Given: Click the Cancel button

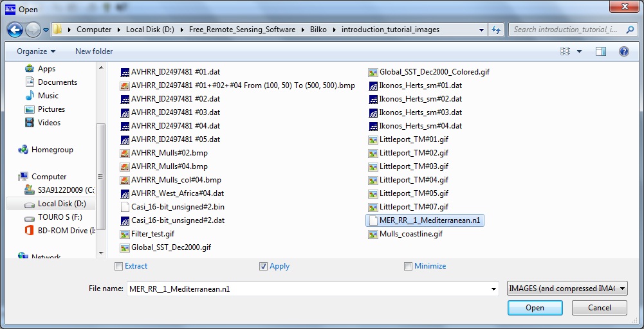Looking at the screenshot, I should [x=599, y=308].
